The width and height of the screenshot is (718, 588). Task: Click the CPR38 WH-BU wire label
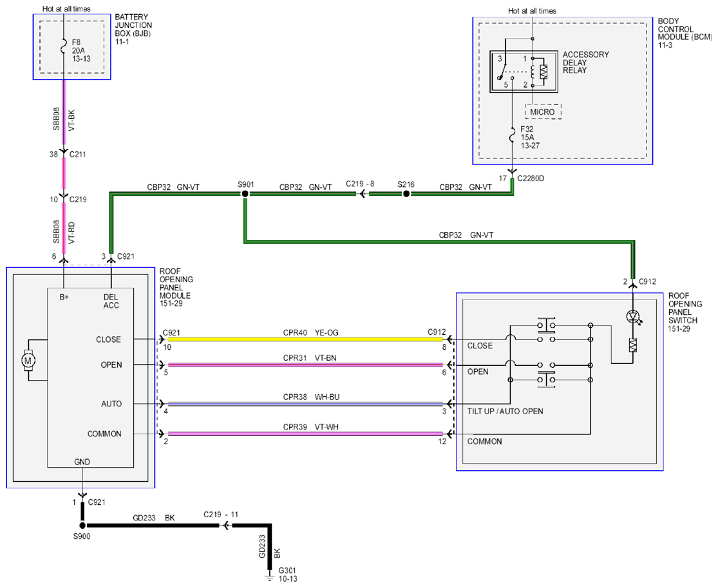tap(312, 397)
